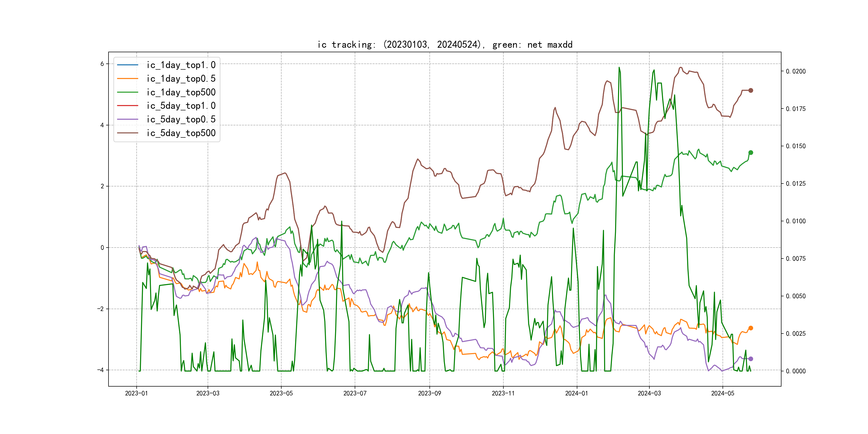
Task: Click the 0.0200 right-axis tick label
Action: click(796, 72)
